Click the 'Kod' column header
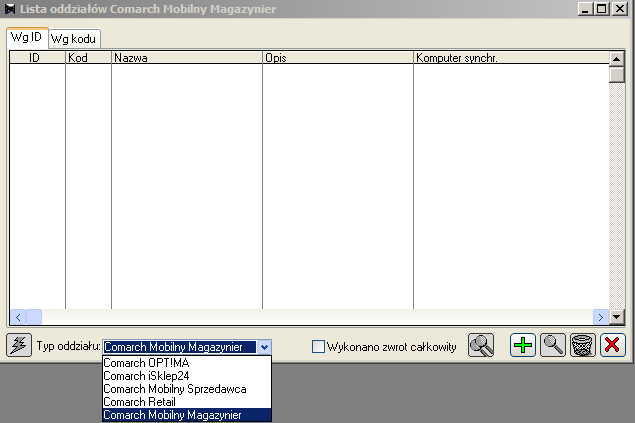The width and height of the screenshot is (635, 423). click(x=88, y=57)
